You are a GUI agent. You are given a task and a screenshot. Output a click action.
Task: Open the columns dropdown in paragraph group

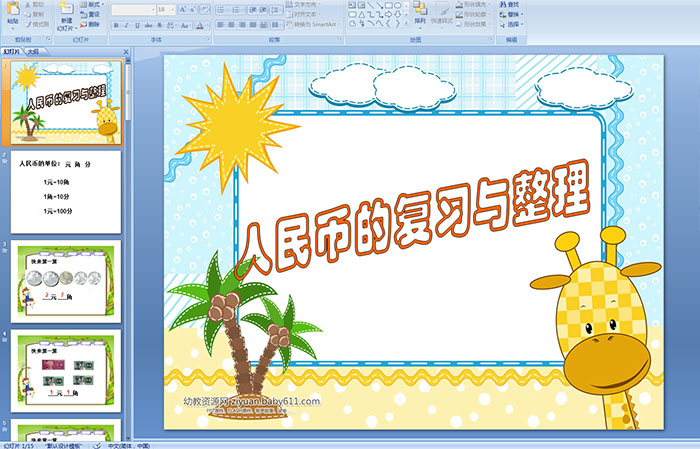tap(277, 25)
